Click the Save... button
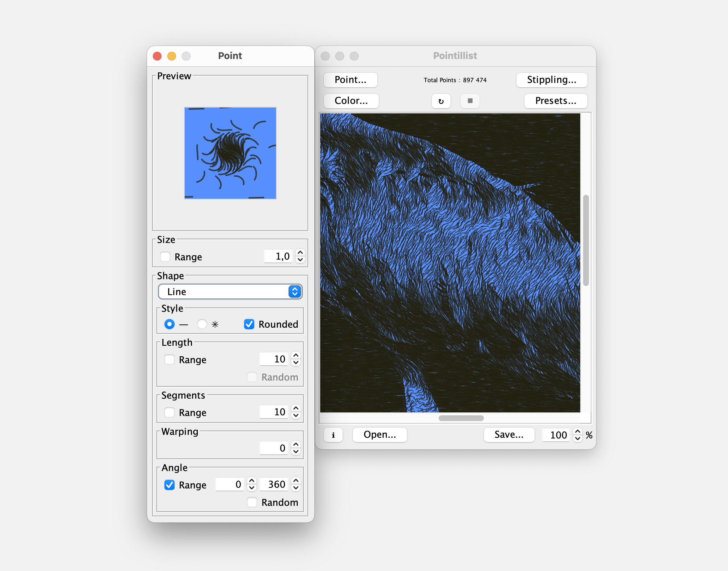This screenshot has height=571, width=728. coord(509,434)
